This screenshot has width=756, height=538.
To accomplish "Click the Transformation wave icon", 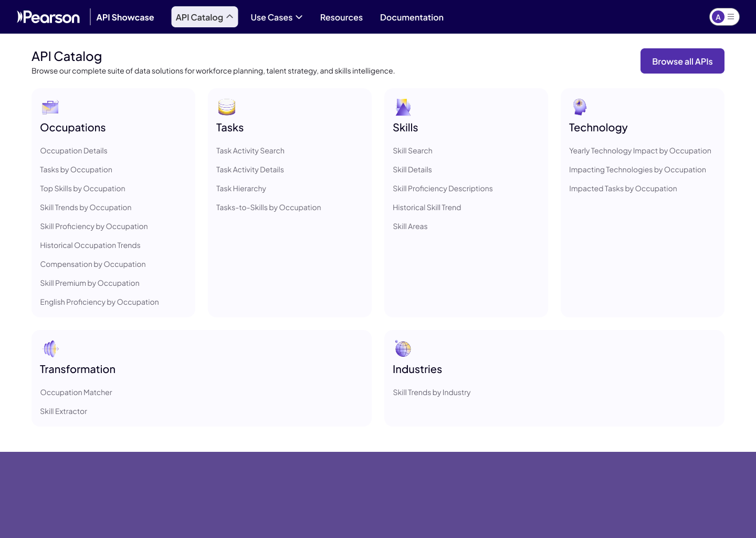I will click(x=50, y=349).
